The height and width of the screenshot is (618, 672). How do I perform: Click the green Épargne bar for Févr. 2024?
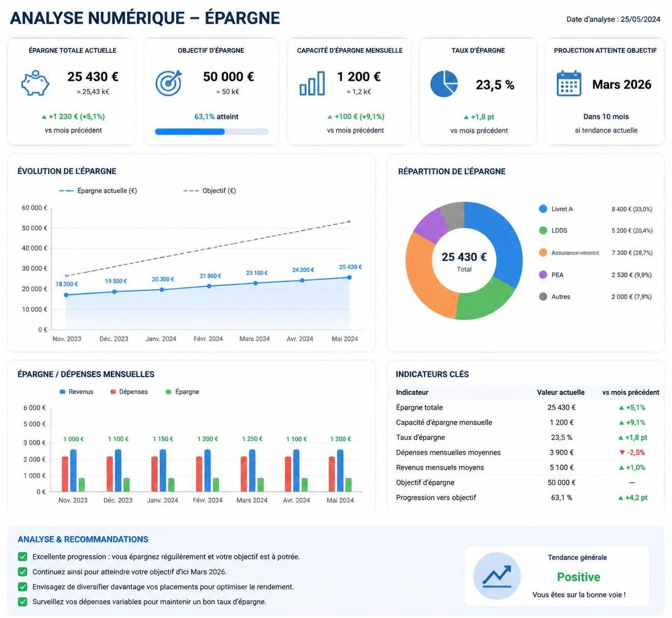click(216, 485)
